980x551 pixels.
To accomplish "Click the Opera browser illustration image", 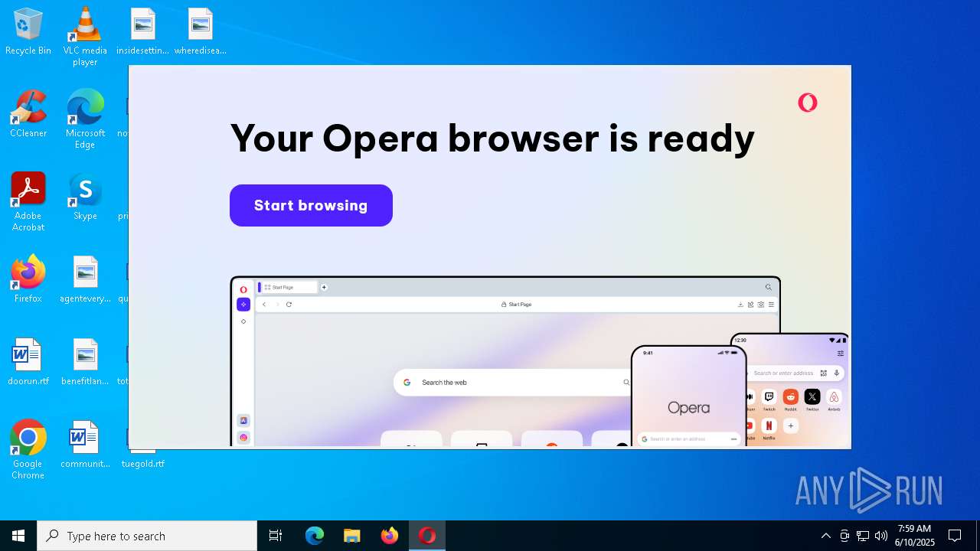I will pos(540,361).
